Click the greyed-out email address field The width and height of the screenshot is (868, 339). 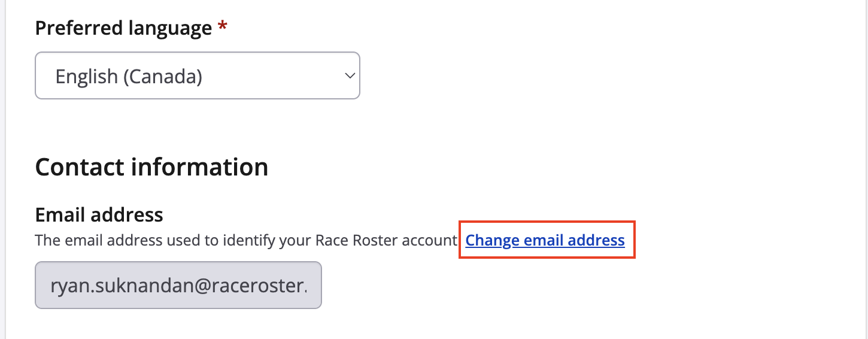(x=178, y=285)
